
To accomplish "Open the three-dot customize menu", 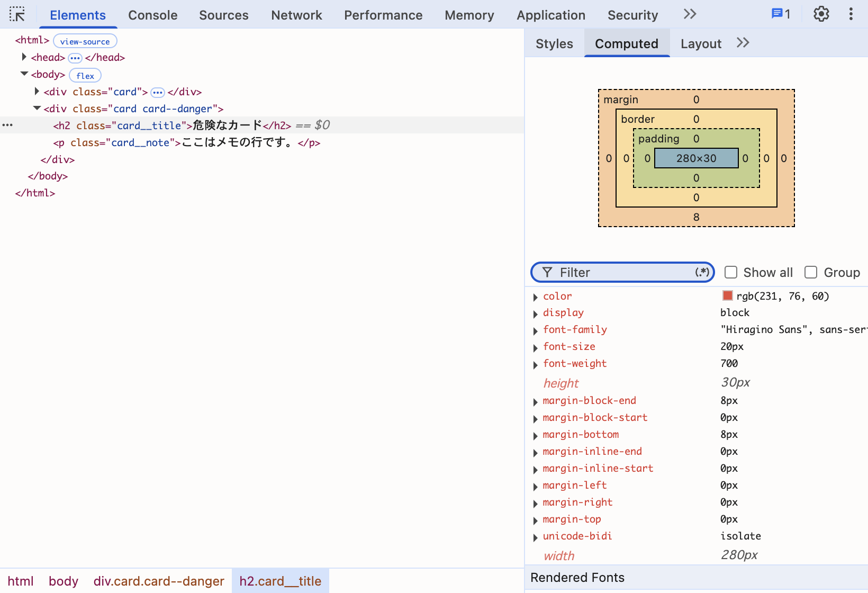I will [851, 14].
